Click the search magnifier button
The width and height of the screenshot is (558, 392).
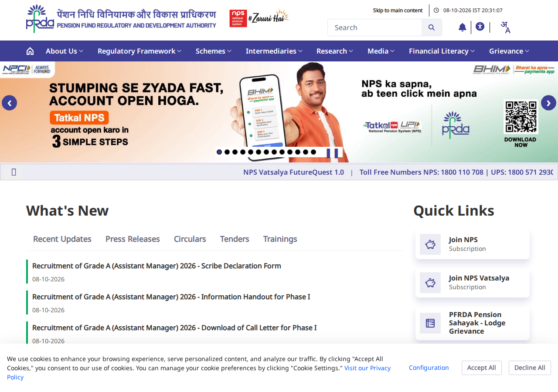pyautogui.click(x=432, y=27)
